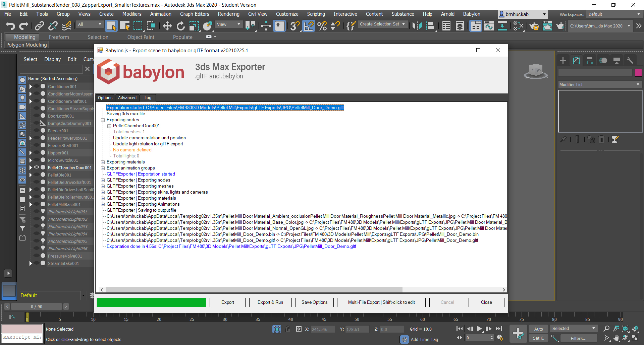Open the Curve Editor icon
Viewport: 644px width, 345px height.
tap(489, 26)
